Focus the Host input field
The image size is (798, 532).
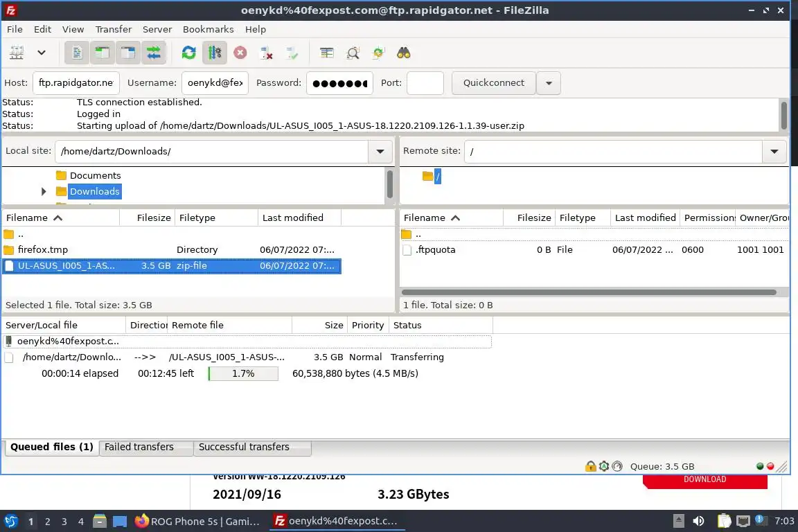76,83
